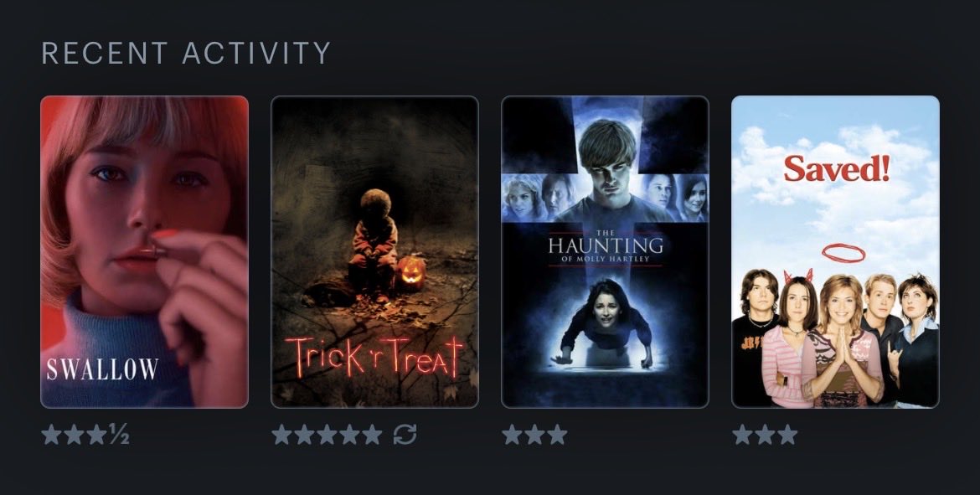Screen dimensions: 980x495
Task: Click the Swallow title text on poster
Action: 102,369
